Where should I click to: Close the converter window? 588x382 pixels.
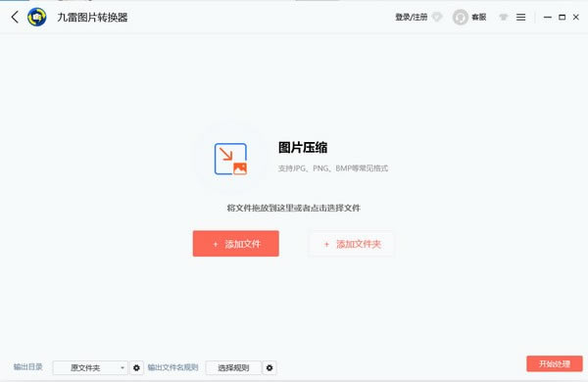point(576,17)
